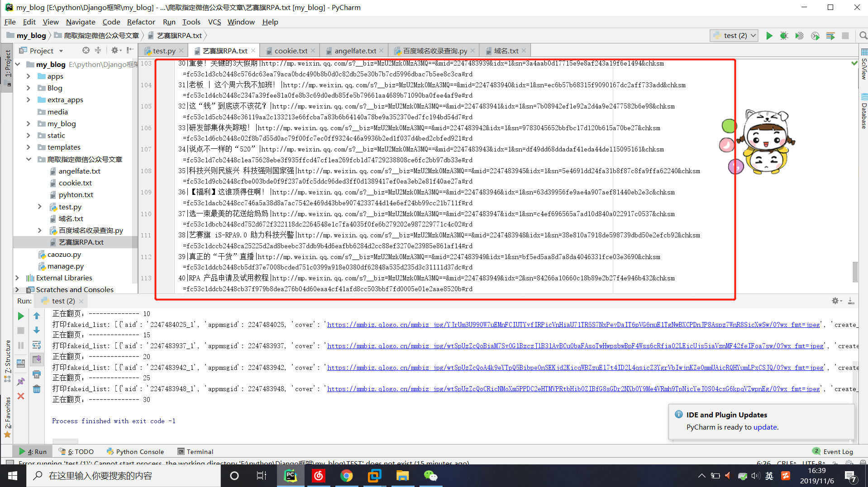Click the up arrow in Run console
Screen dimensions: 868x487
pos(37,316)
